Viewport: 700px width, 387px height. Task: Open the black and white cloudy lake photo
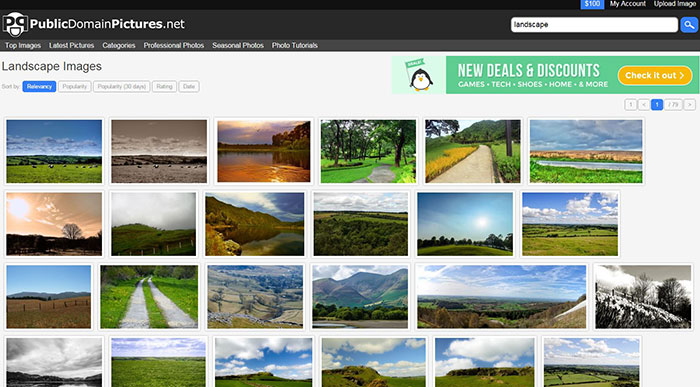(54, 362)
